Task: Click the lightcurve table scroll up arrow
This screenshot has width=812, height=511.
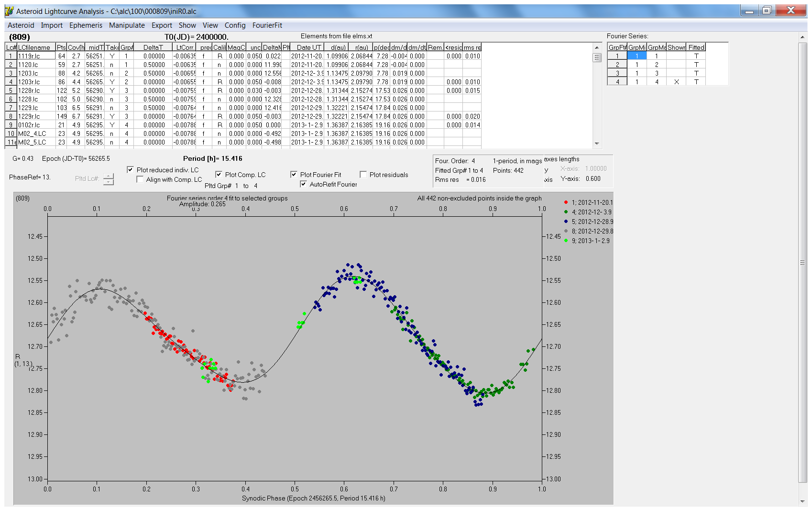Action: (x=596, y=47)
